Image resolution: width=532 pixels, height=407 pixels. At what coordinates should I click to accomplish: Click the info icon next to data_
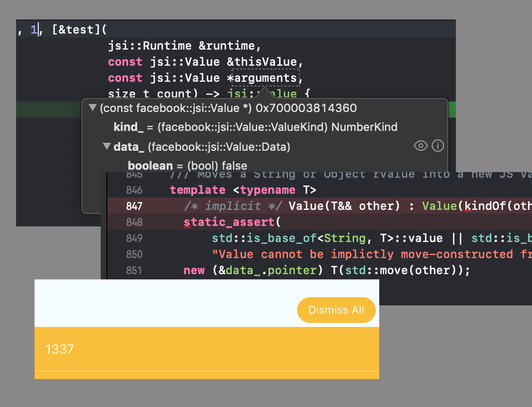click(x=437, y=146)
